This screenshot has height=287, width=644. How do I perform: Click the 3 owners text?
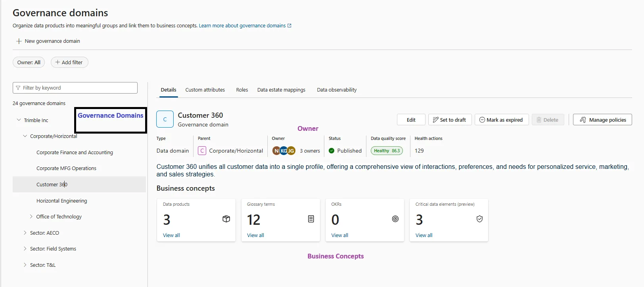click(310, 151)
